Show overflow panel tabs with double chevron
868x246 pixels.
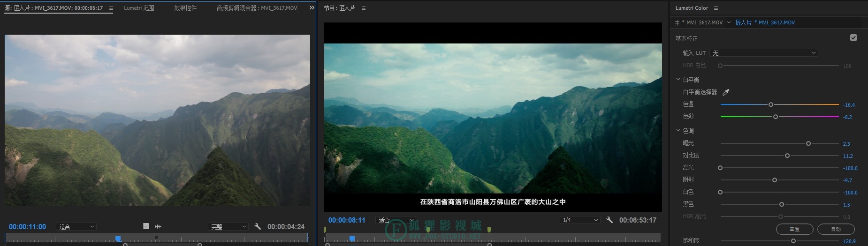(312, 8)
